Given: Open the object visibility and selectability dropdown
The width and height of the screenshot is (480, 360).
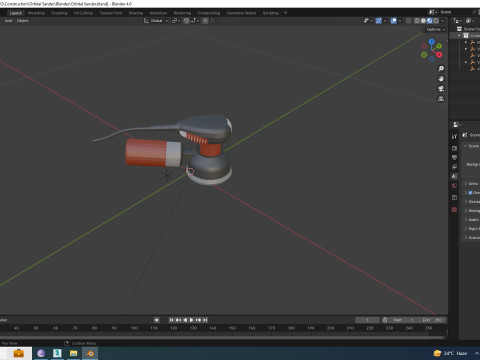Looking at the screenshot, I should tap(368, 21).
